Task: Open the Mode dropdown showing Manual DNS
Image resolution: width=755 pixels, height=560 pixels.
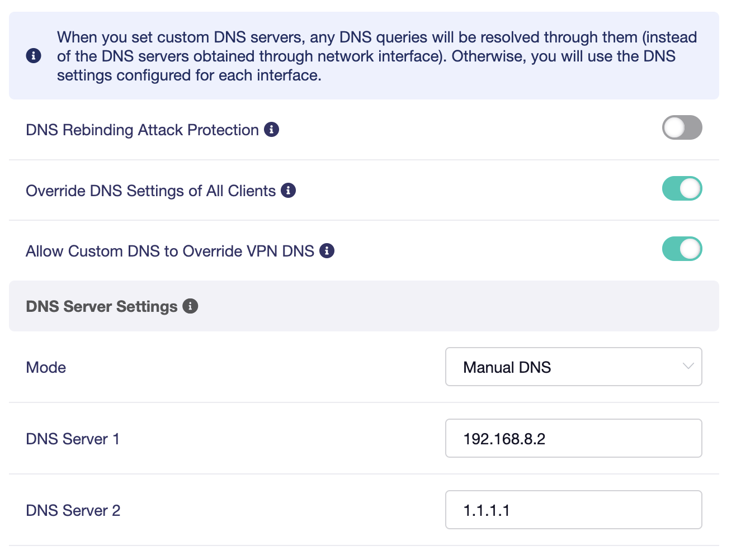Action: point(573,367)
